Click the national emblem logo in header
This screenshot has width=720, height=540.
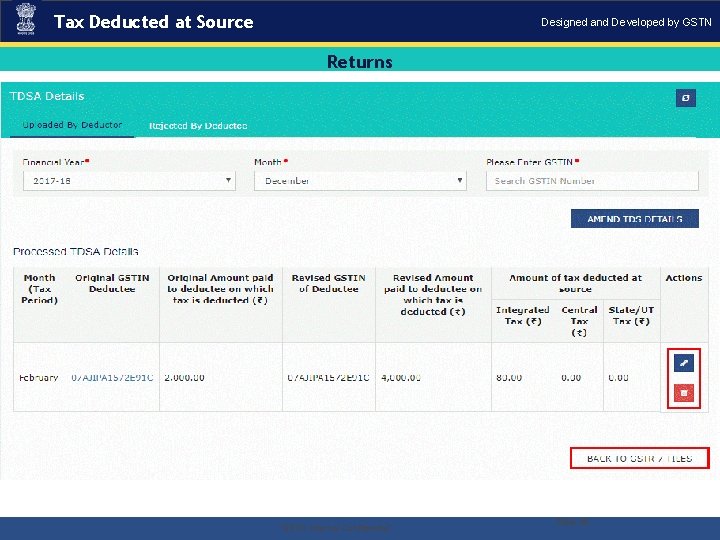(x=26, y=20)
